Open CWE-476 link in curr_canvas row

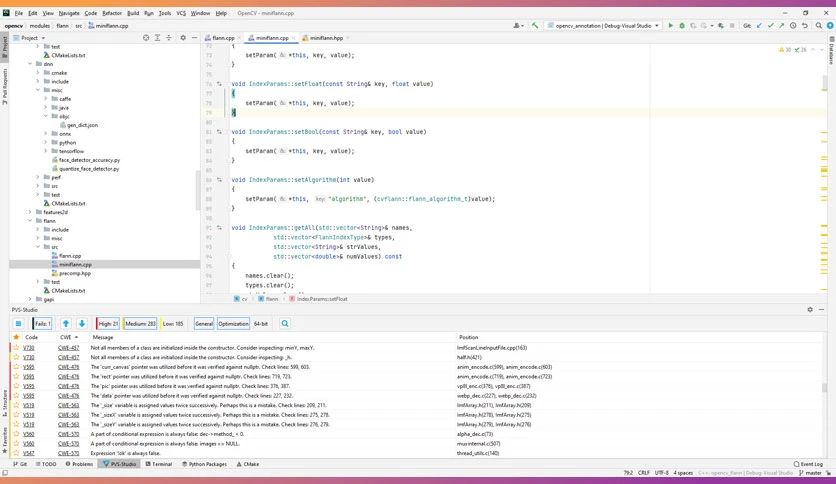(68, 367)
